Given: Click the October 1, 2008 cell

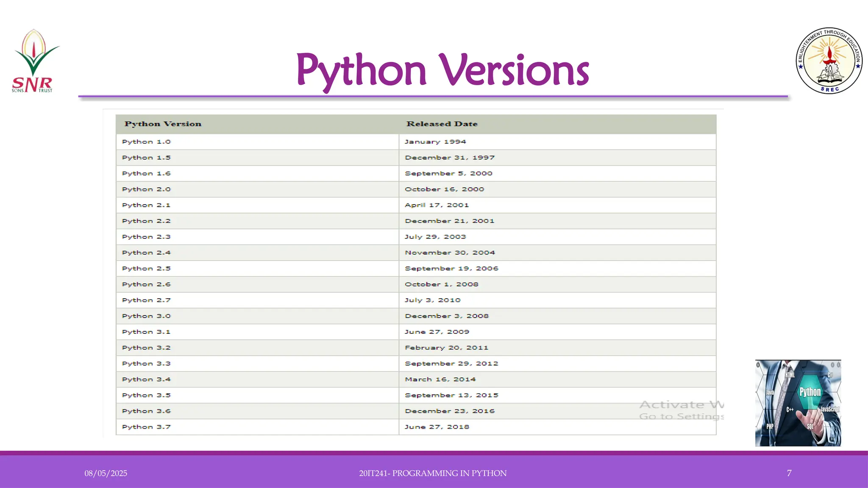Looking at the screenshot, I should (x=558, y=284).
